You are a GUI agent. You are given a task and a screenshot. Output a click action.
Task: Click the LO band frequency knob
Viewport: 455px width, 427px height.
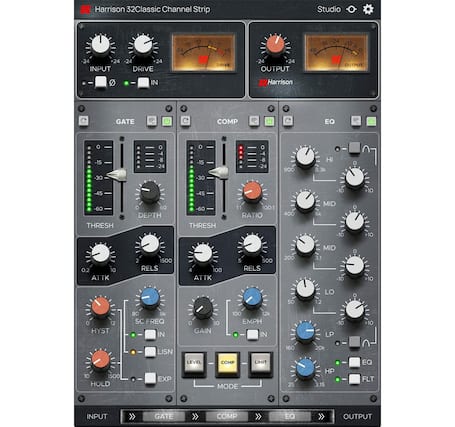pos(305,290)
